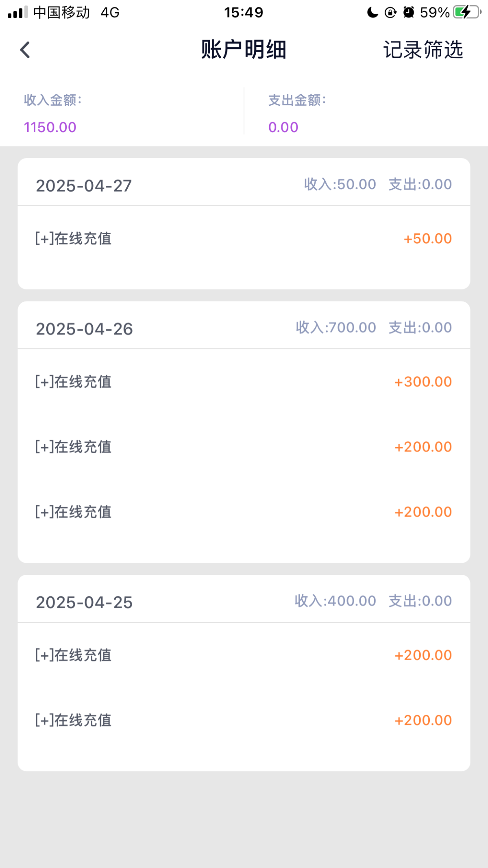Tap the battery charging icon

coord(467,12)
